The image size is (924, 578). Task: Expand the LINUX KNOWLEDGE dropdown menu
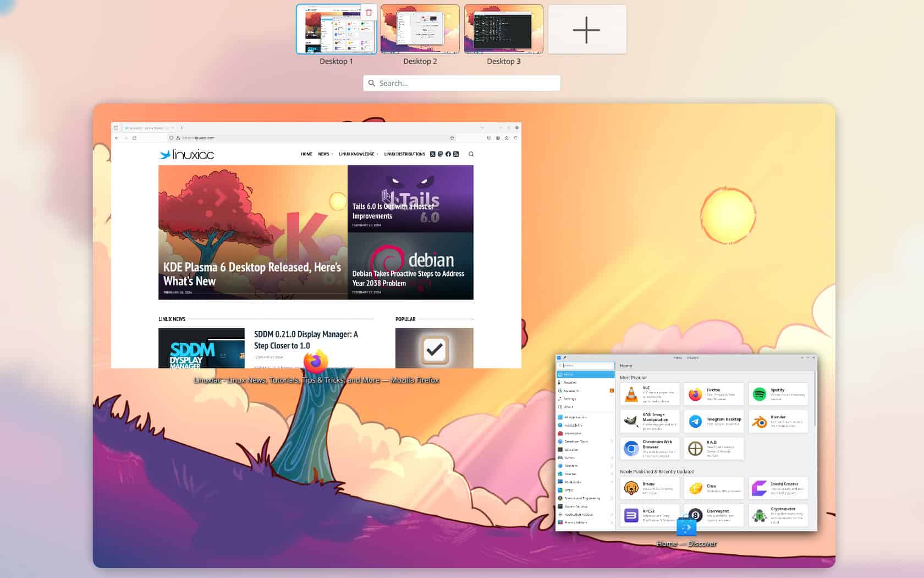356,154
